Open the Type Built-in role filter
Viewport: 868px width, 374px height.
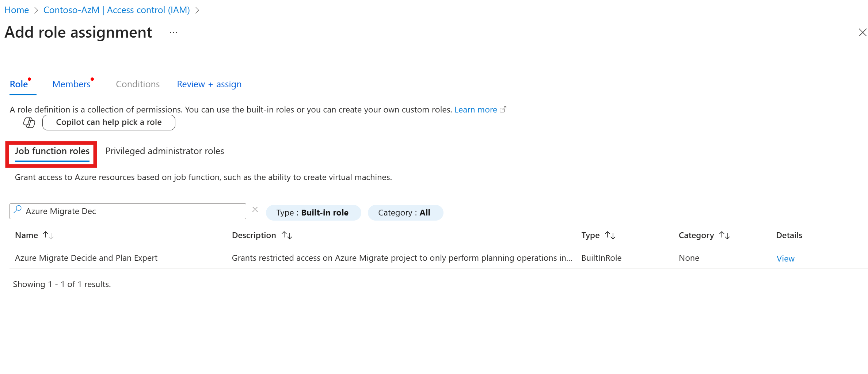pos(313,213)
